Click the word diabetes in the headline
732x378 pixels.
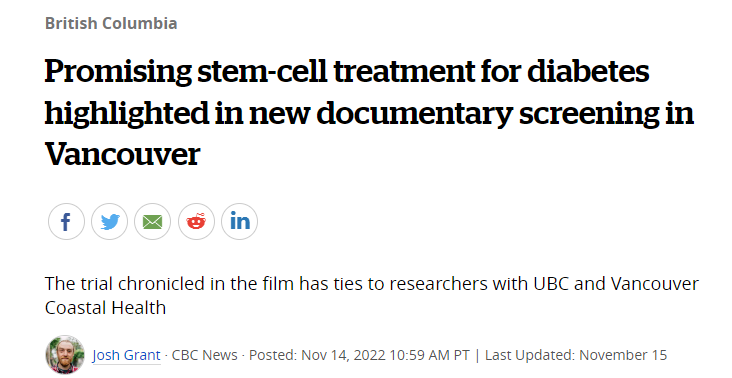[x=588, y=71]
